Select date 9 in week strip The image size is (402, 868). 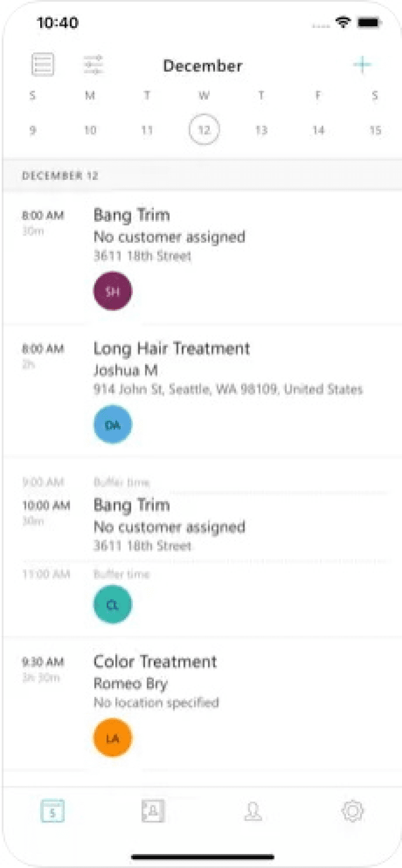33,130
